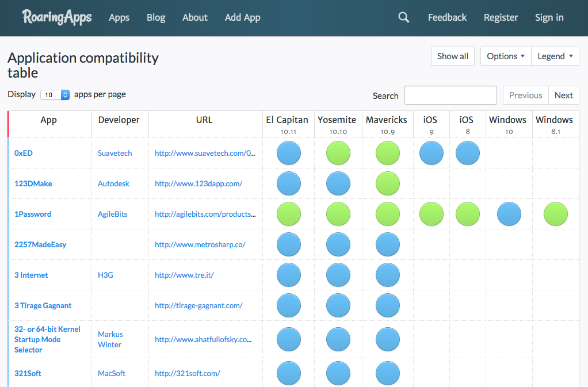This screenshot has width=588, height=387.
Task: Open the Blog menu item
Action: [156, 18]
